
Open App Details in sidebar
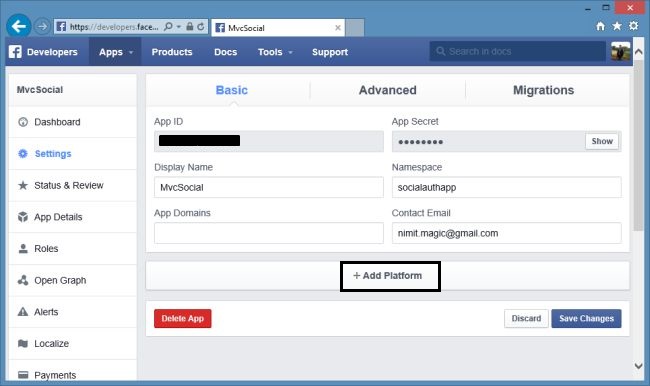click(x=73, y=217)
